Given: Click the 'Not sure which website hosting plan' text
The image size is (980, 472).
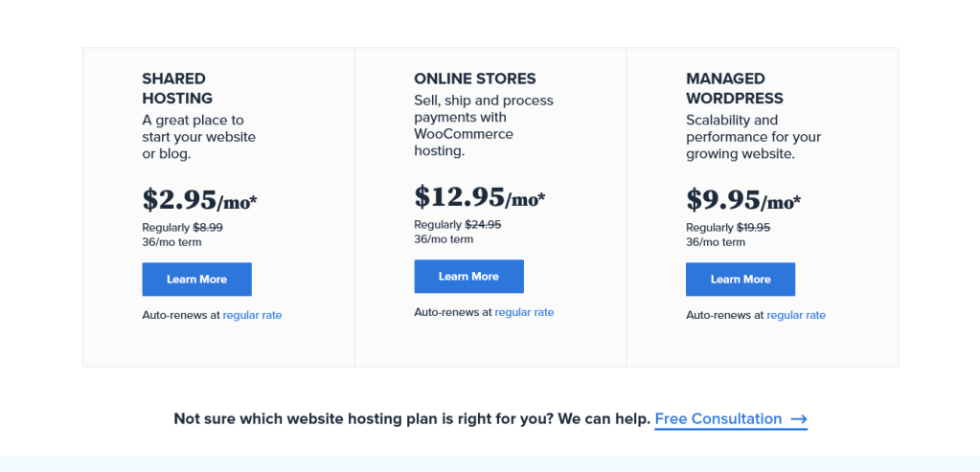Looking at the screenshot, I should [x=412, y=419].
